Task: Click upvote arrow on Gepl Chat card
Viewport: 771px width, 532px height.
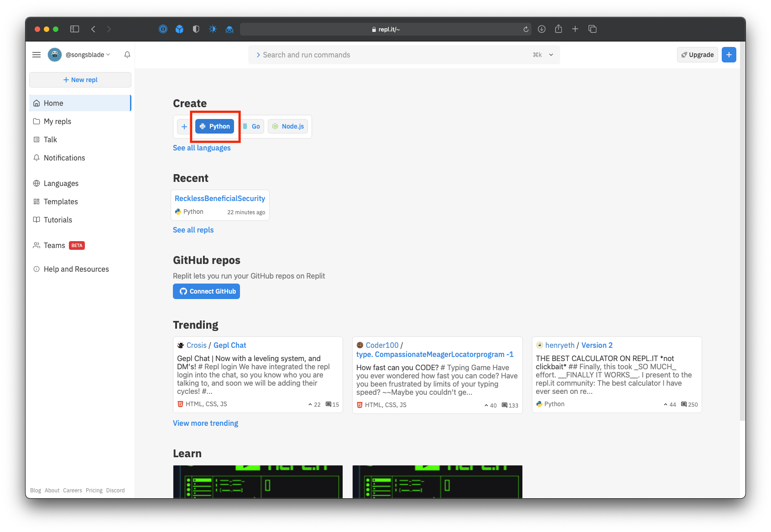Action: pyautogui.click(x=310, y=405)
